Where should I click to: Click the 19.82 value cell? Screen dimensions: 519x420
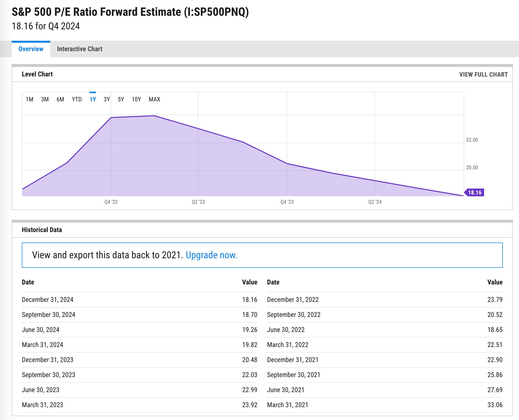(250, 345)
